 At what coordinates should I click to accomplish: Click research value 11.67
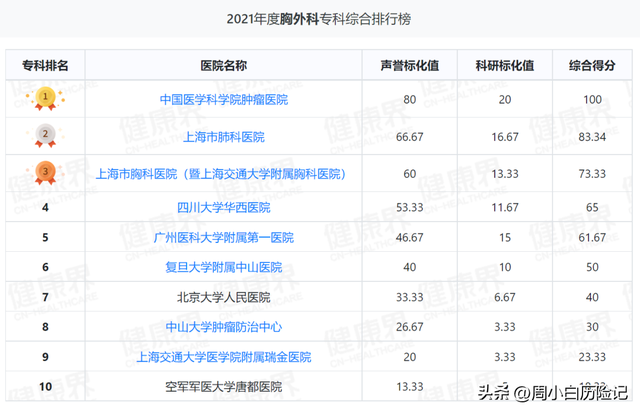tap(505, 208)
